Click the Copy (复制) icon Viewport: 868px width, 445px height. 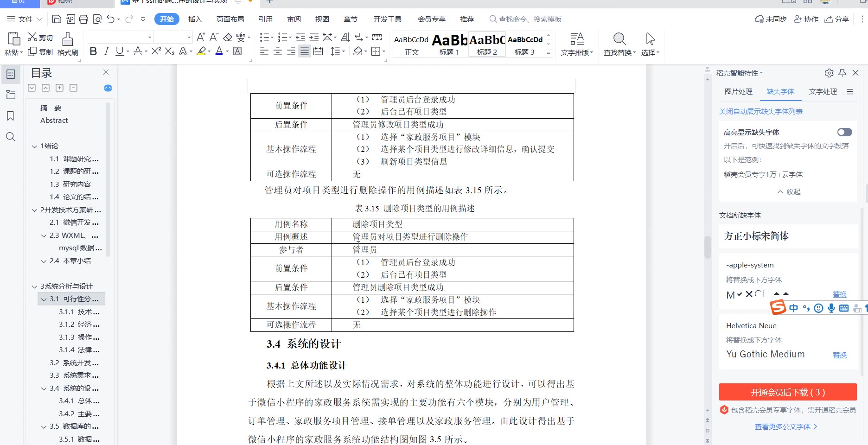point(40,52)
